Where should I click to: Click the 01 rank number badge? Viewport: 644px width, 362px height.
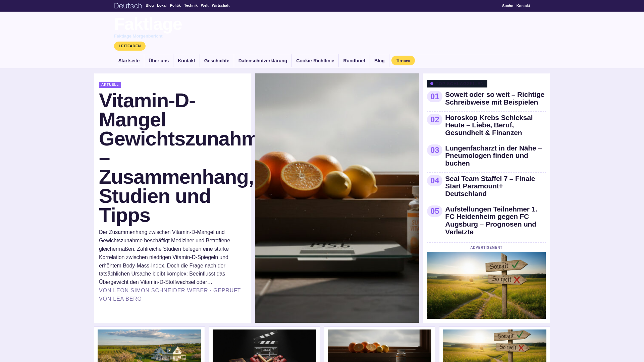[435, 97]
